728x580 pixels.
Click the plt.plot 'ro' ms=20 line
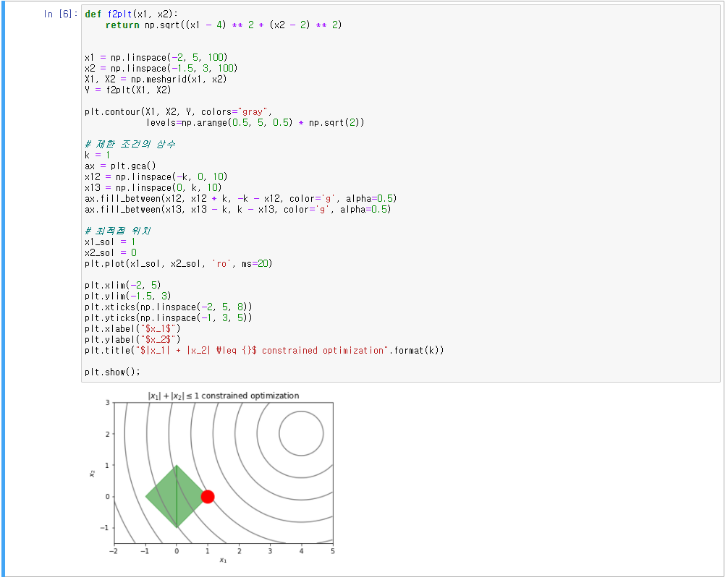178,263
